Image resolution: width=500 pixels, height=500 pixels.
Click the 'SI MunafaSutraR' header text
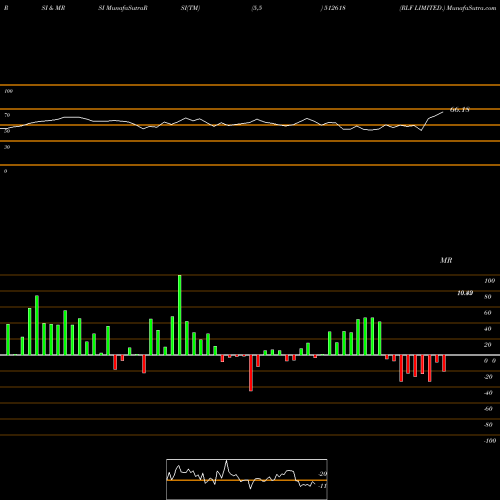123,8
